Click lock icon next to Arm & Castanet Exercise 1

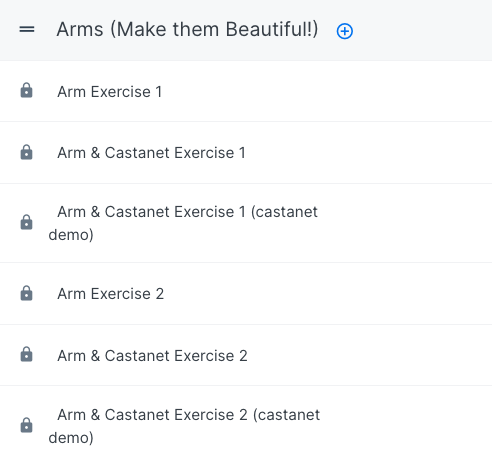pos(26,152)
